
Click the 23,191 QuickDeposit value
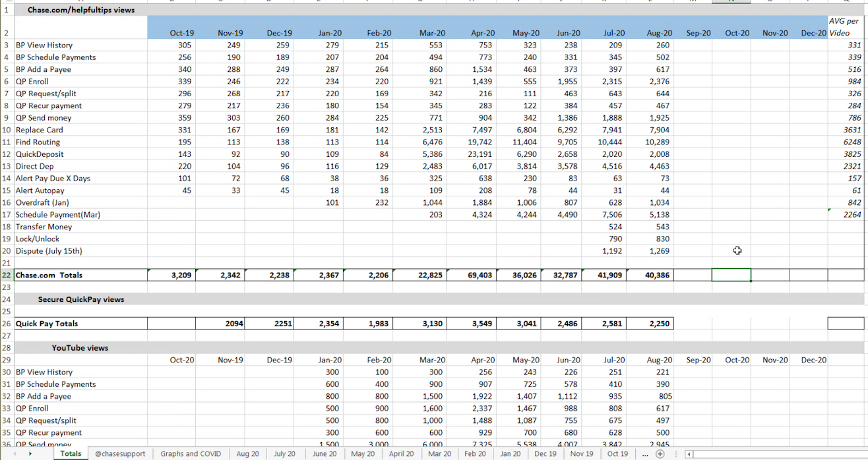tap(471, 154)
